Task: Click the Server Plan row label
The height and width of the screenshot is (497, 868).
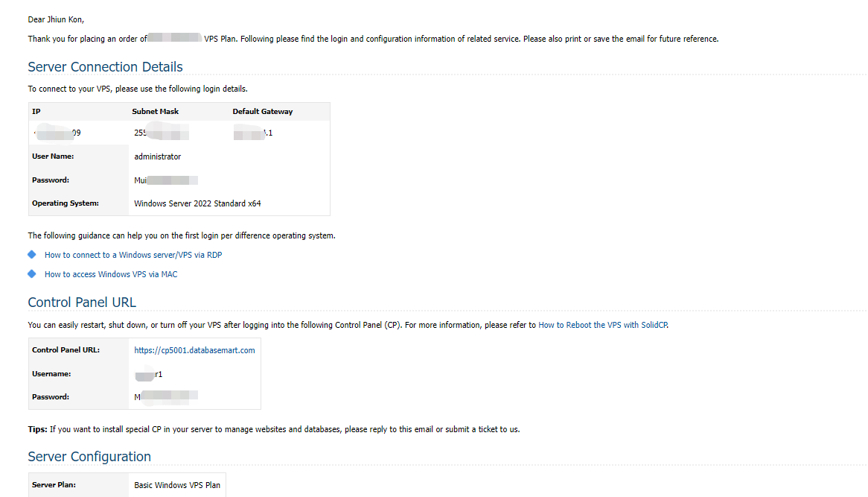Action: [54, 485]
